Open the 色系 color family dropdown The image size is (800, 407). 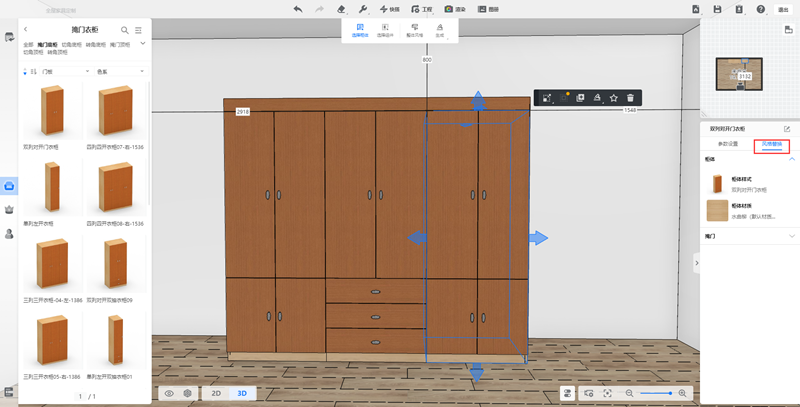[x=118, y=71]
